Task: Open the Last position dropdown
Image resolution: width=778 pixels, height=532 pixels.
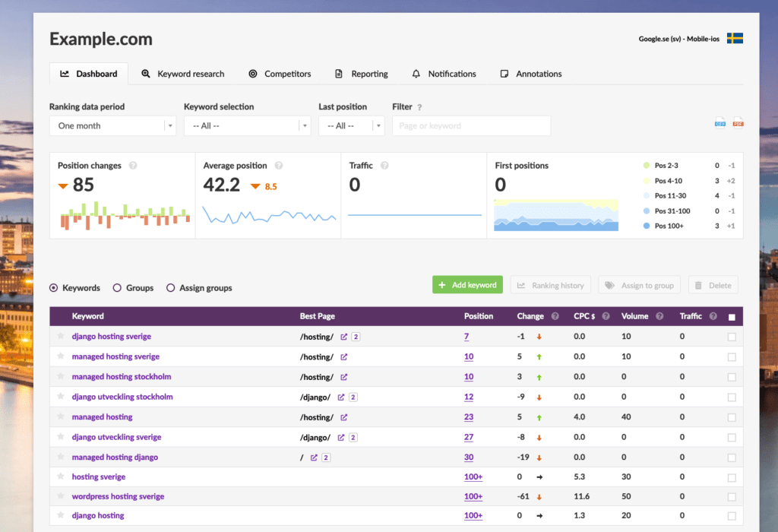Action: tap(351, 126)
